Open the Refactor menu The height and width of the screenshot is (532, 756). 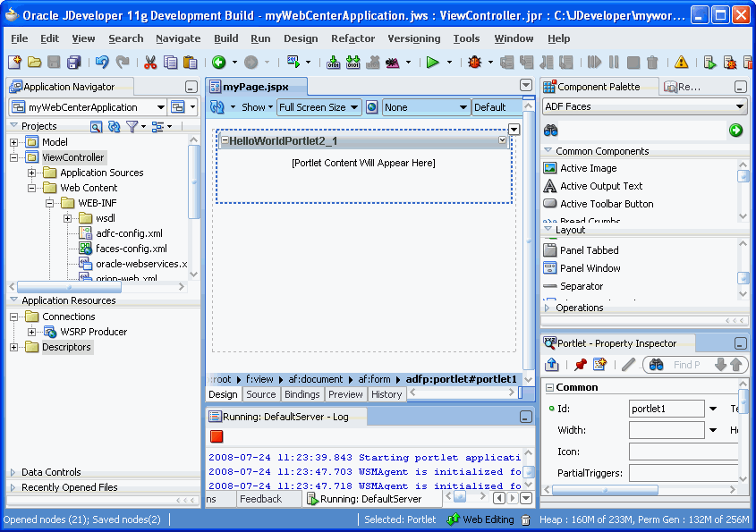(x=353, y=38)
